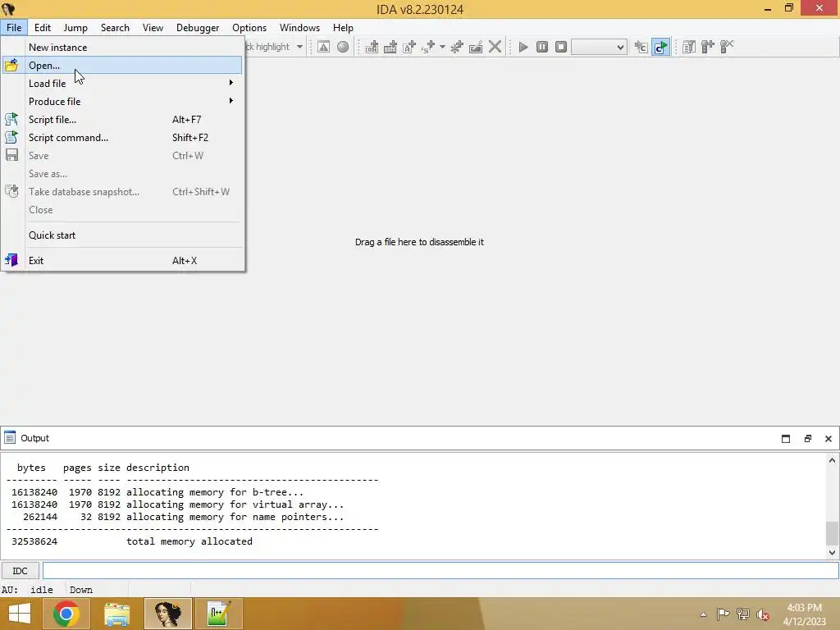Click the add DATA icon
Screen dimensions: 840x630
coord(390,47)
